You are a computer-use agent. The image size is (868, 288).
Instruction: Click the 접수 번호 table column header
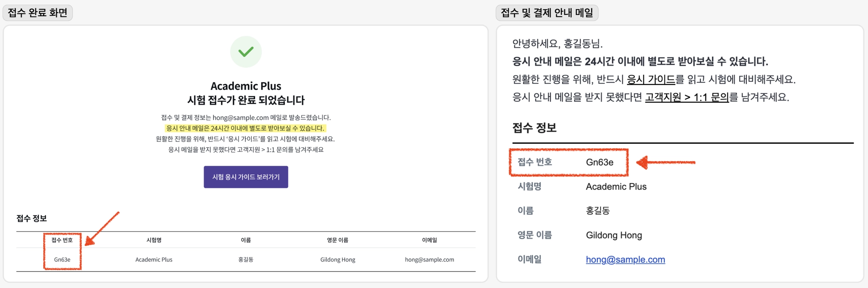pos(62,240)
